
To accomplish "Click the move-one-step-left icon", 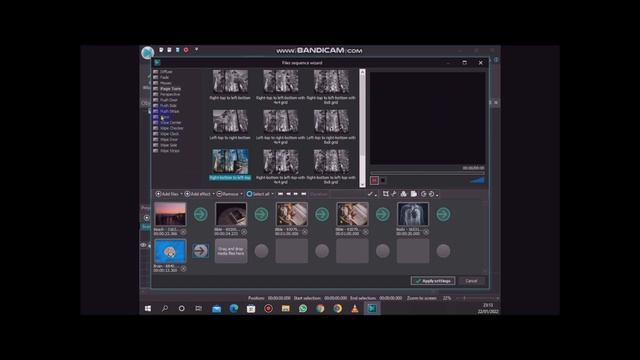I will click(288, 194).
